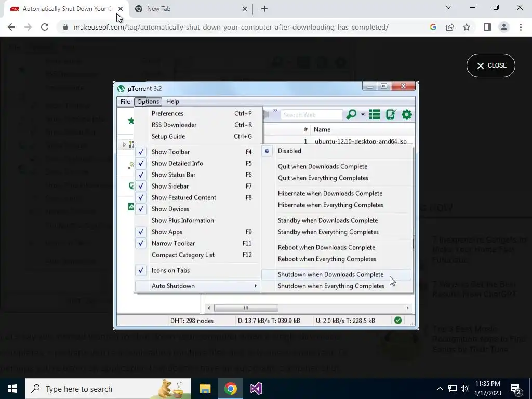Click the uTorrent magnifier search icon

click(x=351, y=115)
